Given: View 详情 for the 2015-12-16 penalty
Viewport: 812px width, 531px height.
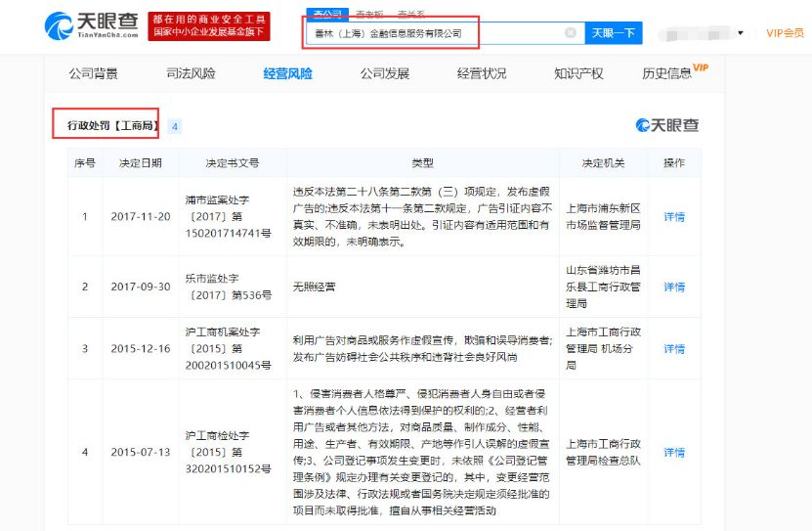Looking at the screenshot, I should 674,349.
